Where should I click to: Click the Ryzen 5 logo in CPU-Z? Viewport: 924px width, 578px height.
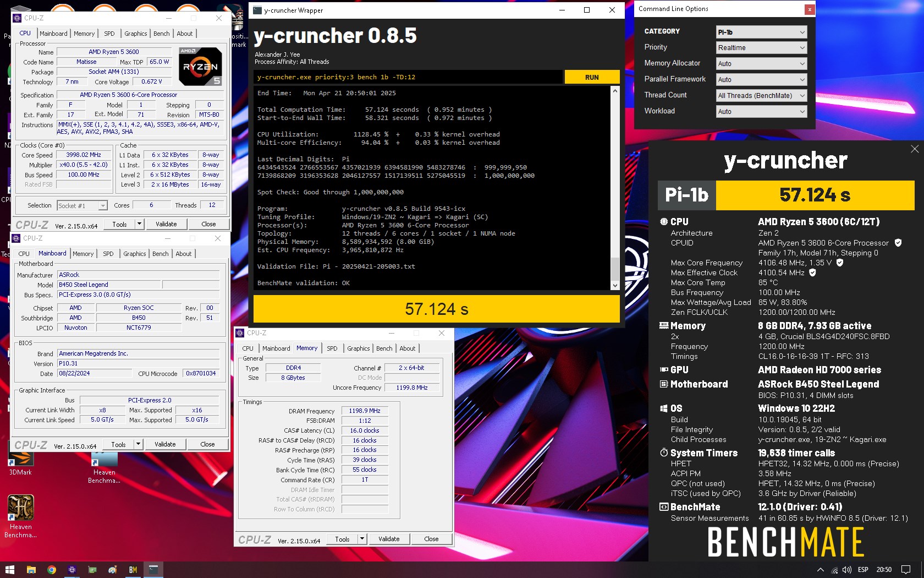click(200, 66)
